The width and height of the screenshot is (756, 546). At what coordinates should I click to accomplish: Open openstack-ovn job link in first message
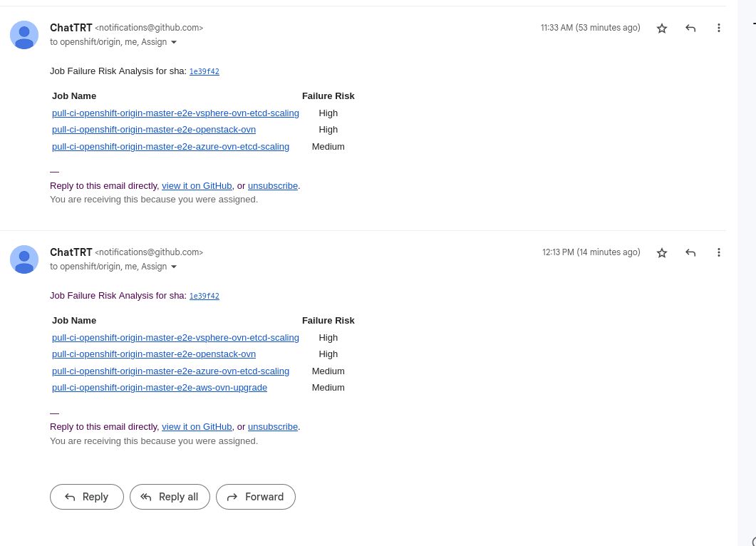154,130
